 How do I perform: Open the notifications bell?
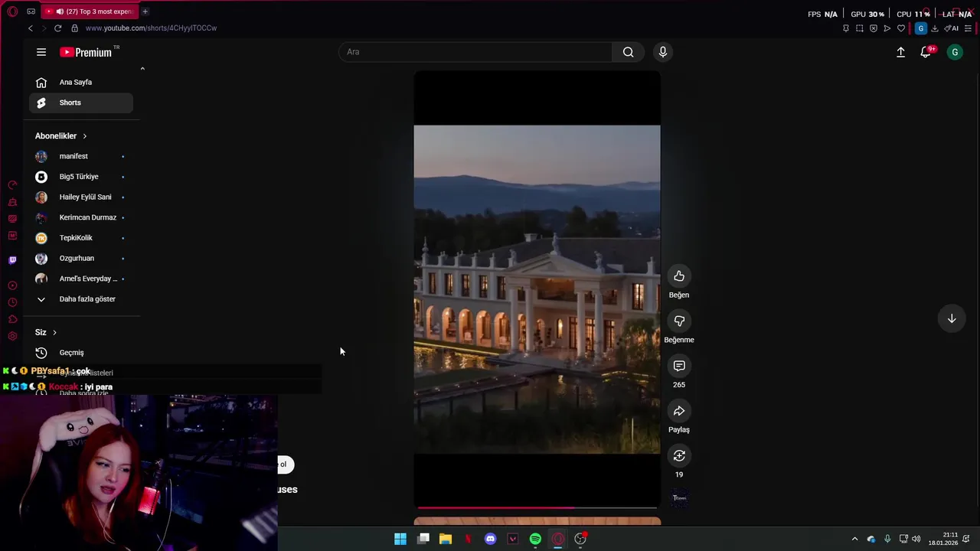(x=926, y=52)
